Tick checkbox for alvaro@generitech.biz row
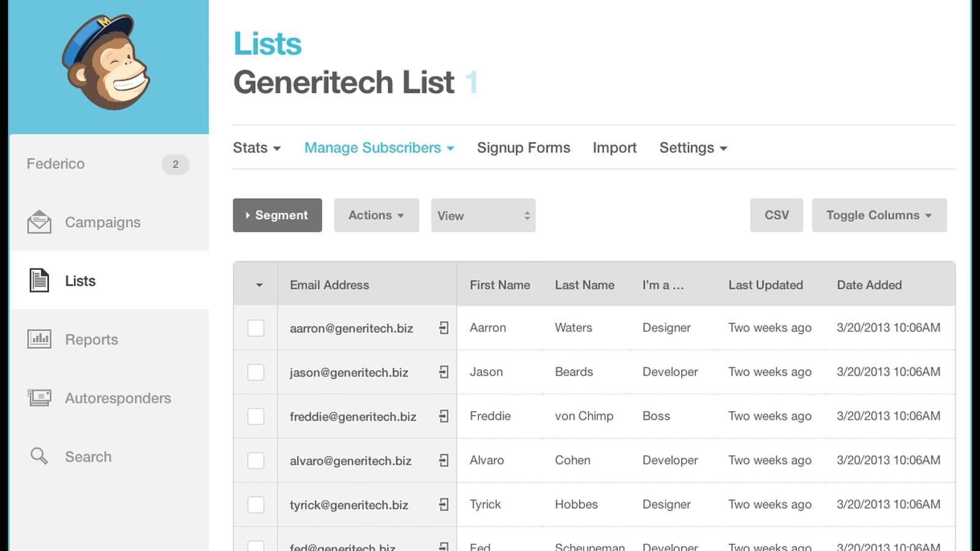The height and width of the screenshot is (551, 980). point(256,460)
